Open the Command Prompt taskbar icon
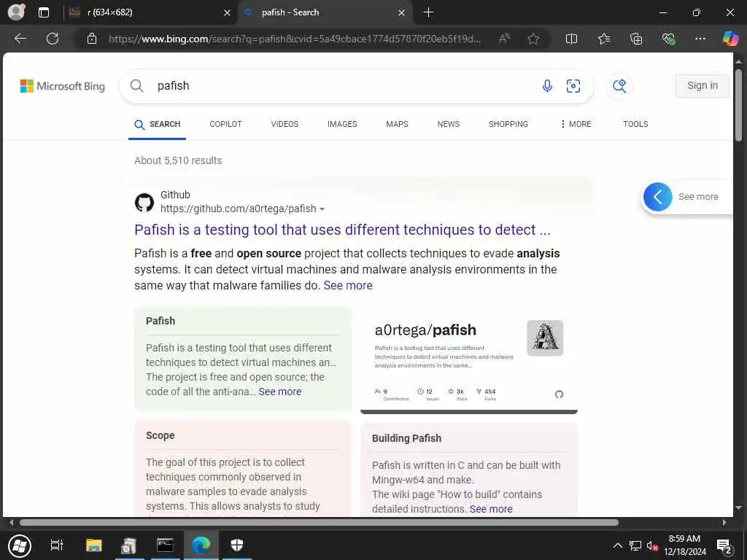Viewport: 747px width, 560px height. click(165, 545)
